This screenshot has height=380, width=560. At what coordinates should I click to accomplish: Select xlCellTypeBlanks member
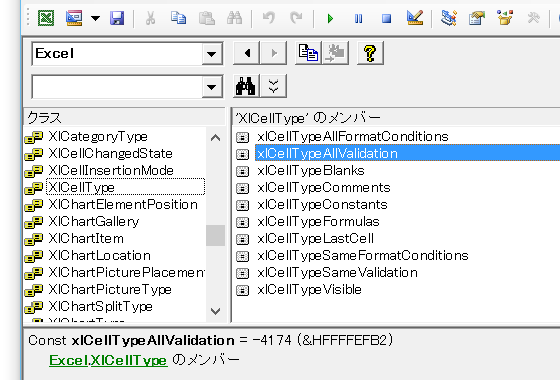tap(311, 171)
